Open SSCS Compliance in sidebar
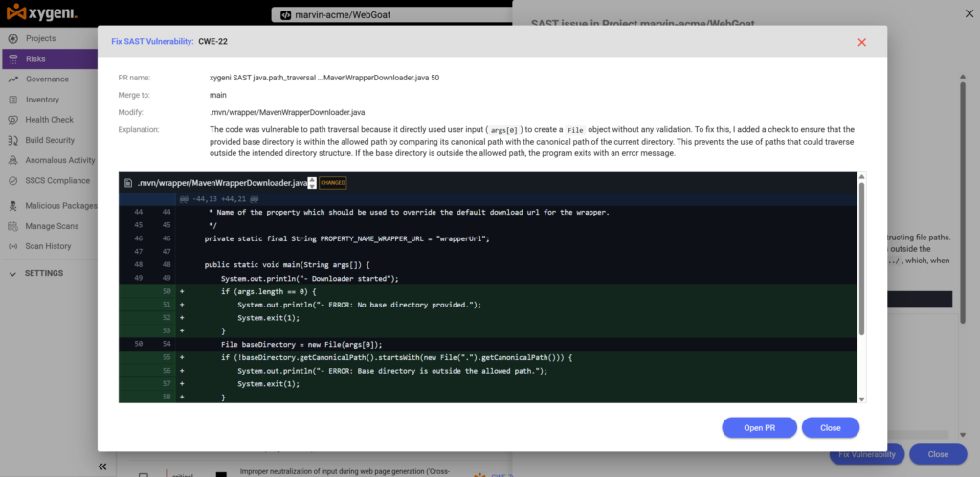 [x=57, y=181]
